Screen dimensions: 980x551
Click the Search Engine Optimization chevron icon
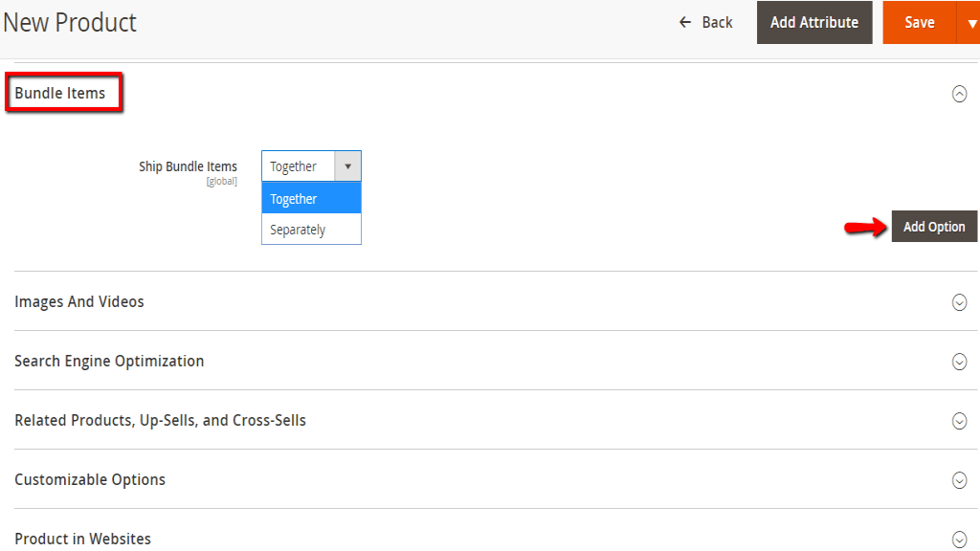tap(959, 362)
